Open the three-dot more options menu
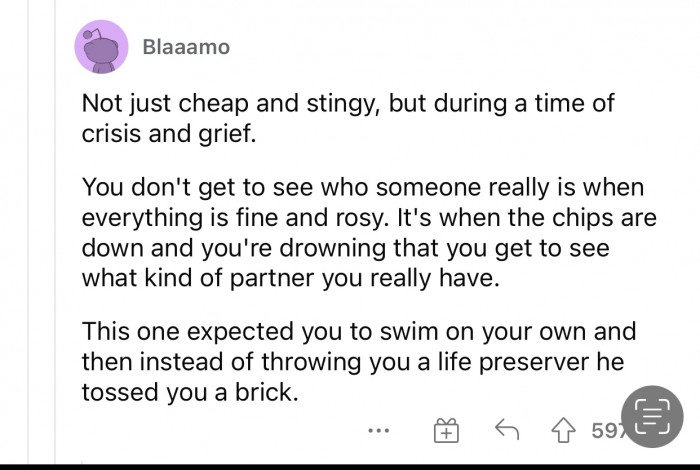The image size is (700, 470). pos(377,431)
